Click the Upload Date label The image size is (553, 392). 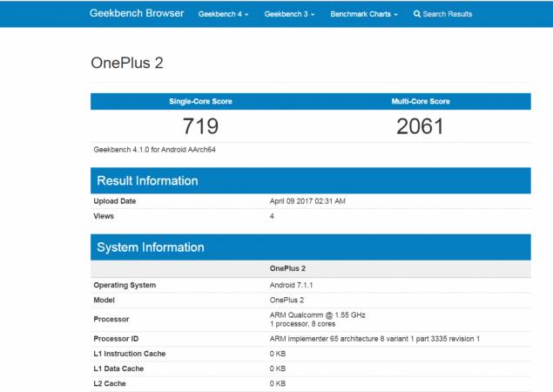(x=115, y=201)
